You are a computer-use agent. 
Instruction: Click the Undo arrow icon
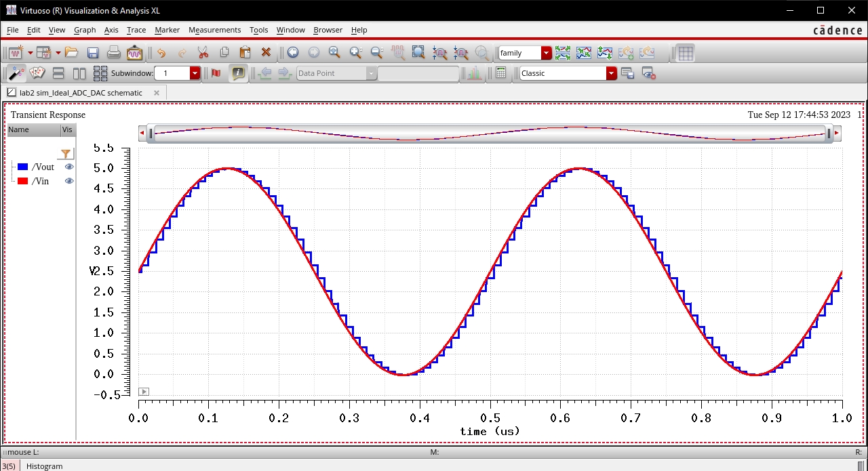point(161,53)
